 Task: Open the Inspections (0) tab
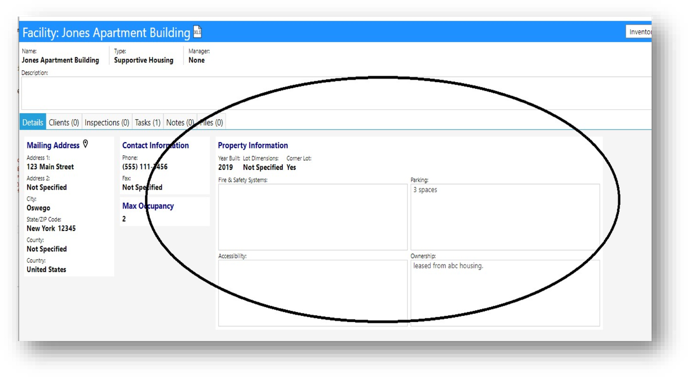[x=107, y=122]
